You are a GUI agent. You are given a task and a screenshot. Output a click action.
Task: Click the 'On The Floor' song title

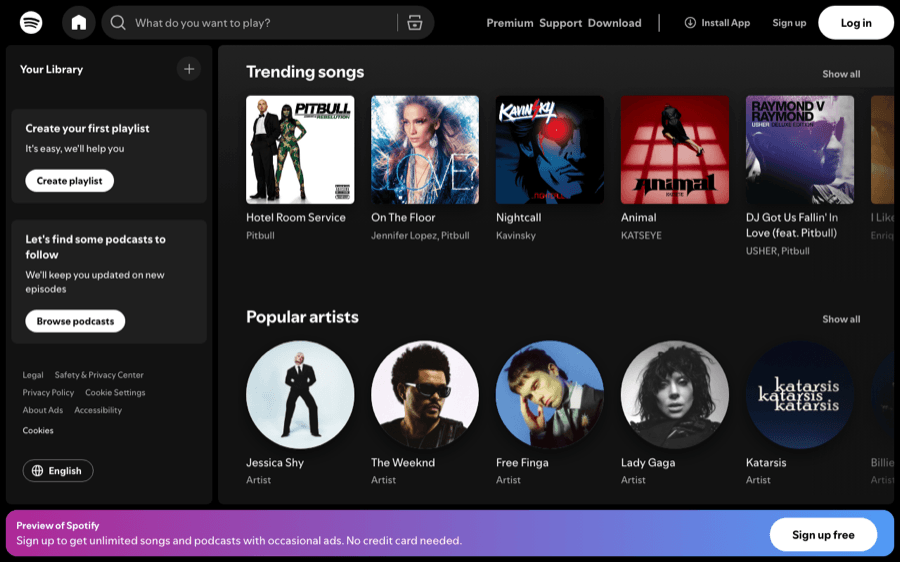click(403, 218)
